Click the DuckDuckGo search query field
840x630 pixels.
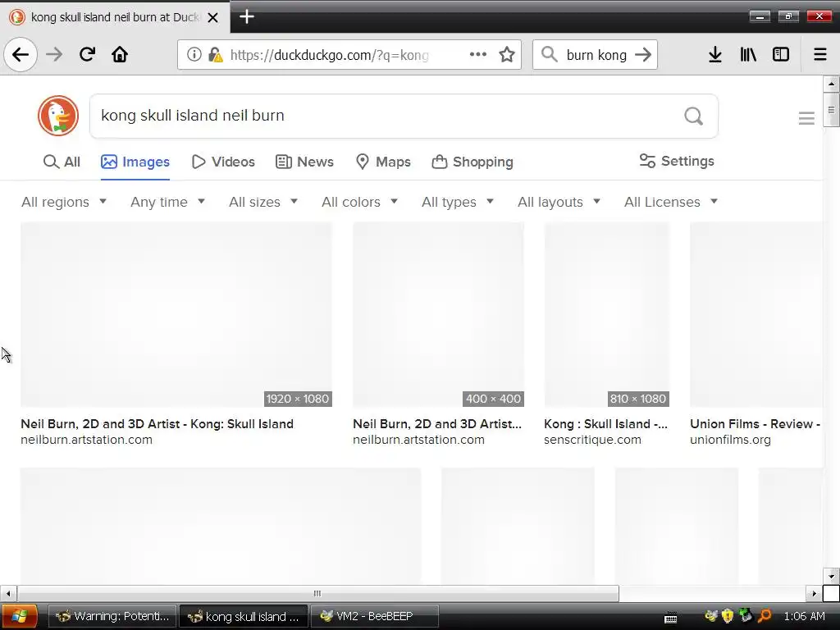pos(386,116)
